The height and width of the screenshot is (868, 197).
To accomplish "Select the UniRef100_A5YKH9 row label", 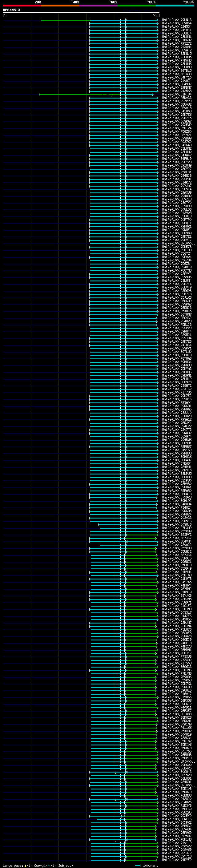I will tap(176, 531).
